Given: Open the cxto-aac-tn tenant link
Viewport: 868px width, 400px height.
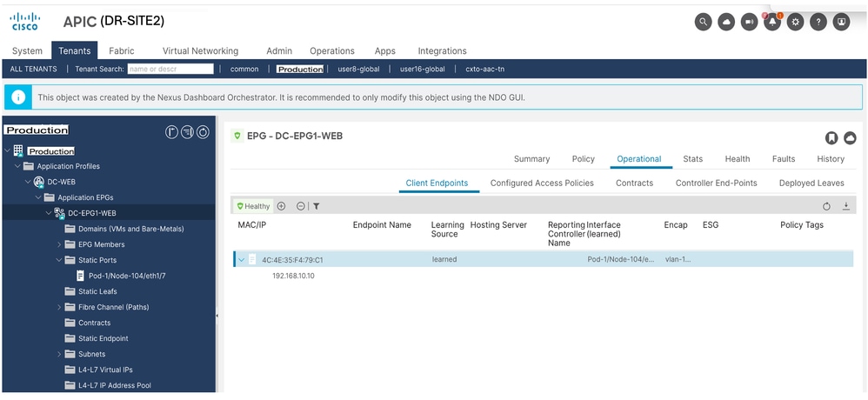Looking at the screenshot, I should click(x=485, y=70).
